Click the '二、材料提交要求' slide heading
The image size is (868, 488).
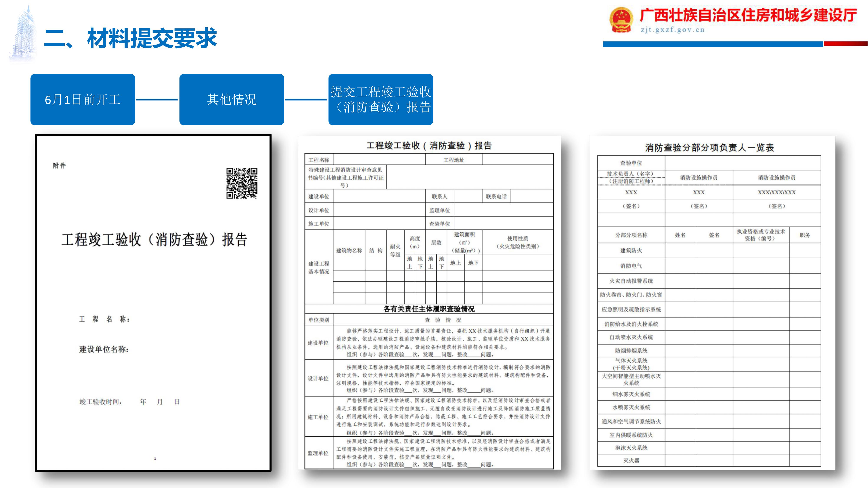[130, 38]
